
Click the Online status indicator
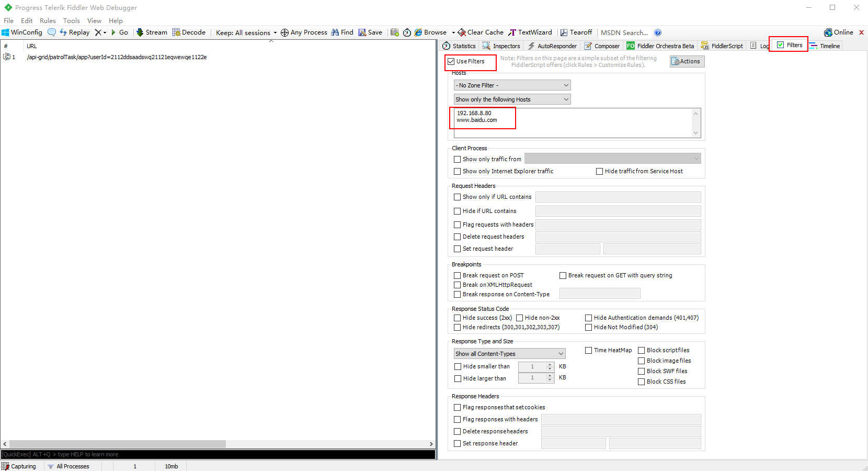point(839,32)
